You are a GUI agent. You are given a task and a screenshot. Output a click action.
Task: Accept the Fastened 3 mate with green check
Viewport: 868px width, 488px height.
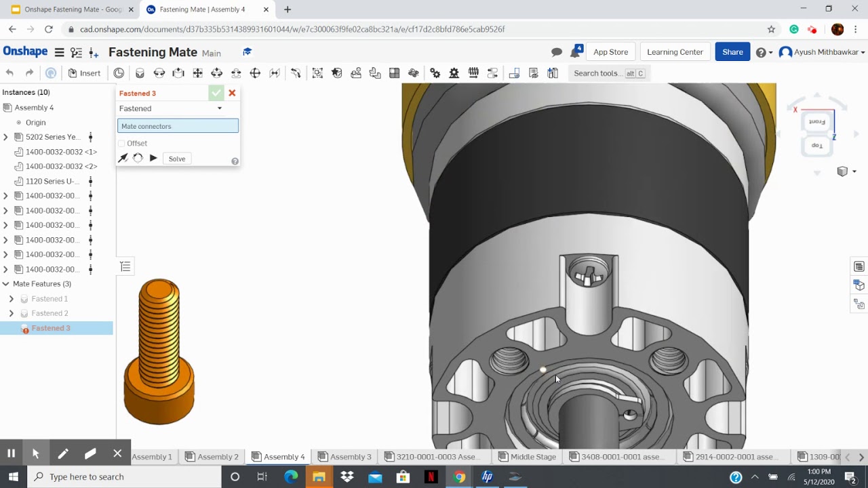pos(216,93)
